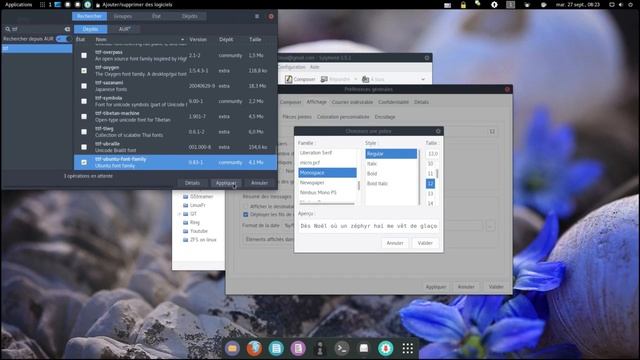Toggle 'Déployer les fils' checkbox in preferences

pos(246,214)
